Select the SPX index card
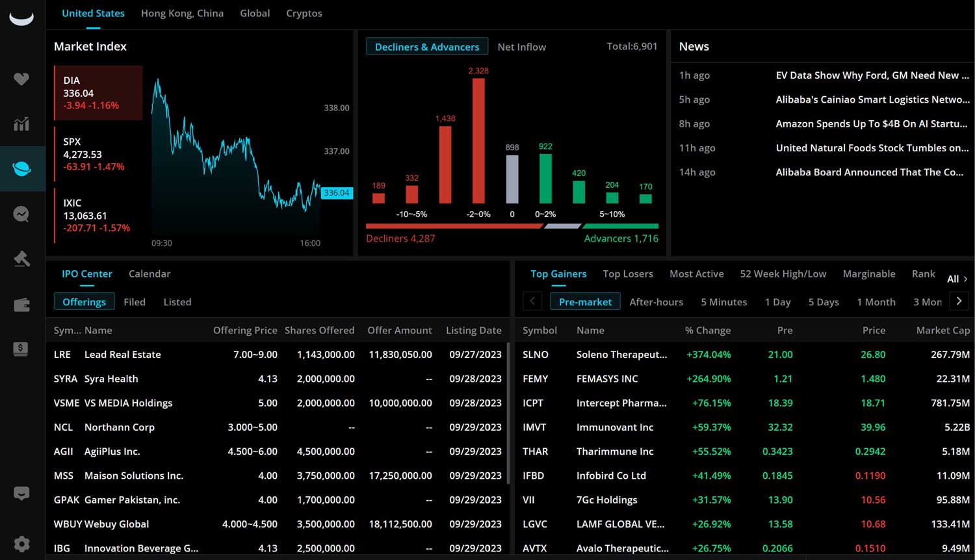This screenshot has height=560, width=975. click(98, 154)
